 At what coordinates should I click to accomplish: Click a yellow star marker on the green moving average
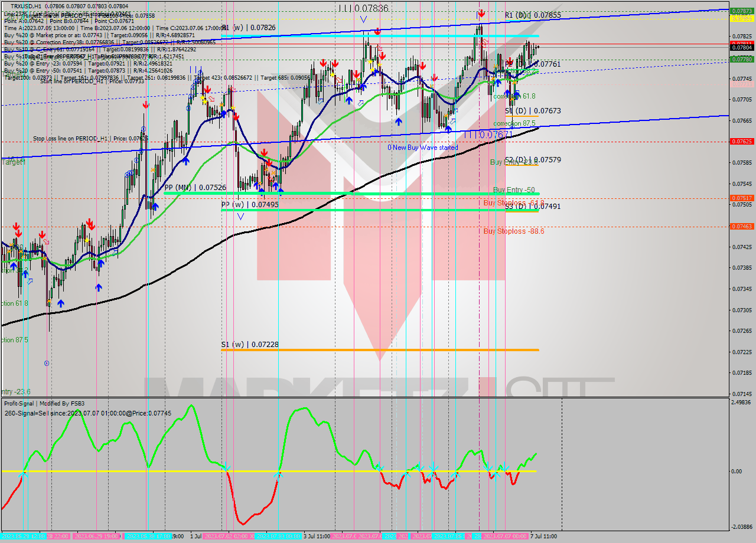coord(87,240)
